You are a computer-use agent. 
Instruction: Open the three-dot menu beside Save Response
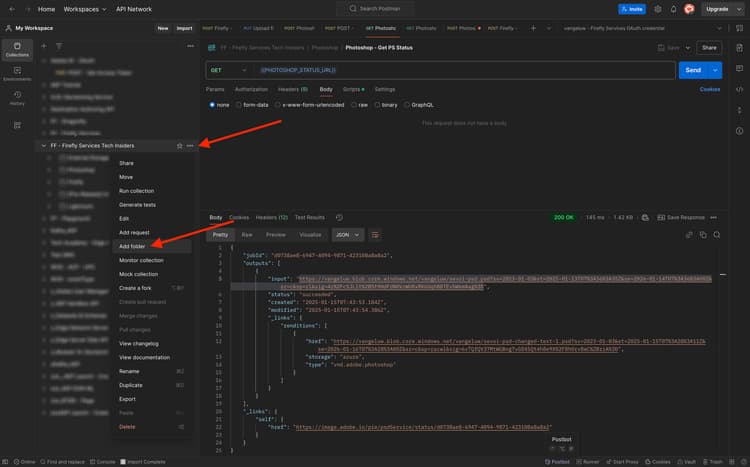coord(714,218)
